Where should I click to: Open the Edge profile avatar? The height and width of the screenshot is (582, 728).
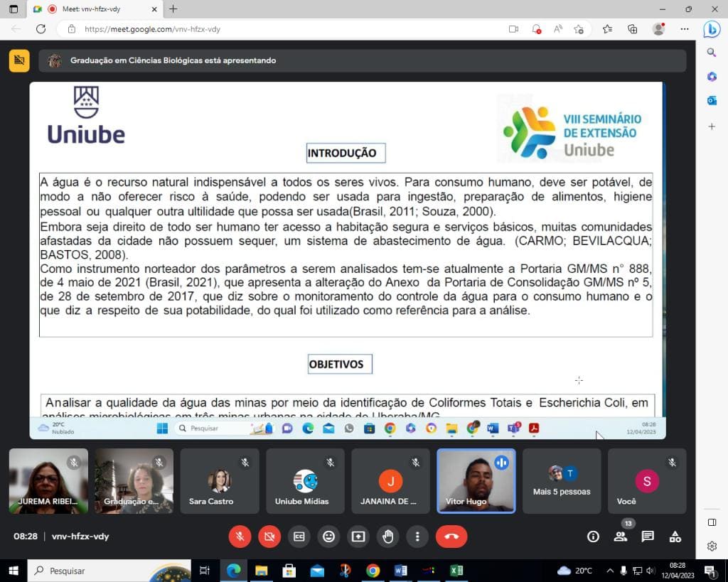pos(658,28)
